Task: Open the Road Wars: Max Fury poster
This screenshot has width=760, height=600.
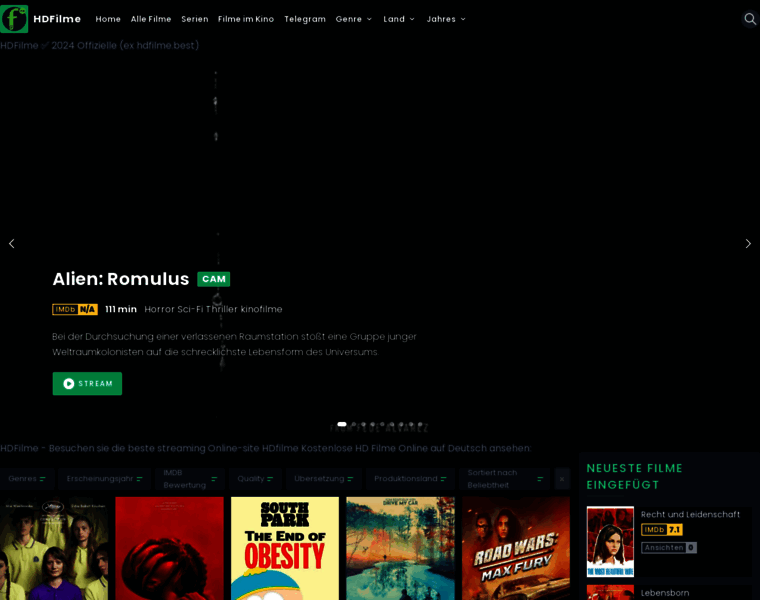Action: pyautogui.click(x=516, y=548)
